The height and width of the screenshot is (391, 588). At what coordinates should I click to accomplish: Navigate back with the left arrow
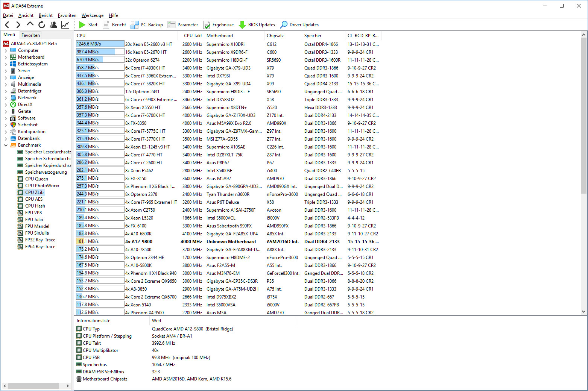[x=7, y=25]
